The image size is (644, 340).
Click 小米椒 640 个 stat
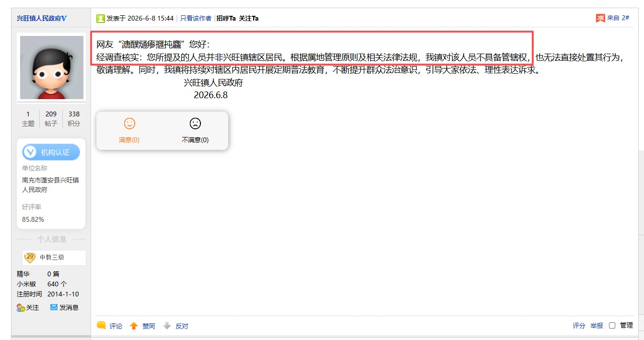point(42,284)
